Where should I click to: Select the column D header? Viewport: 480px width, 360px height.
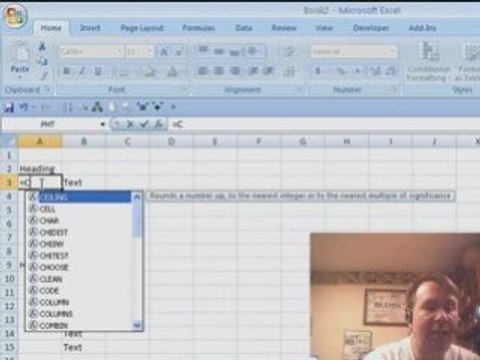coord(171,142)
